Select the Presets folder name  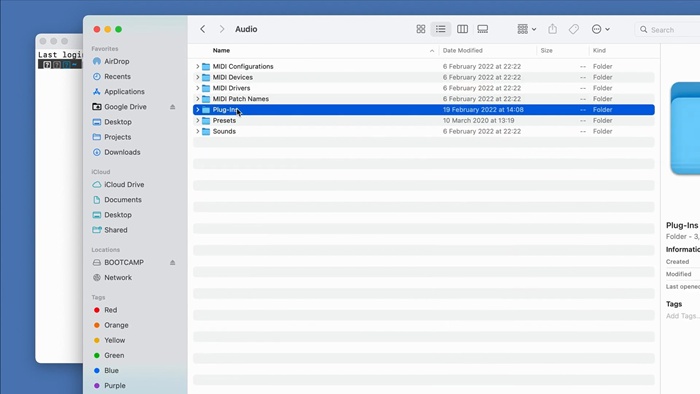pos(224,120)
